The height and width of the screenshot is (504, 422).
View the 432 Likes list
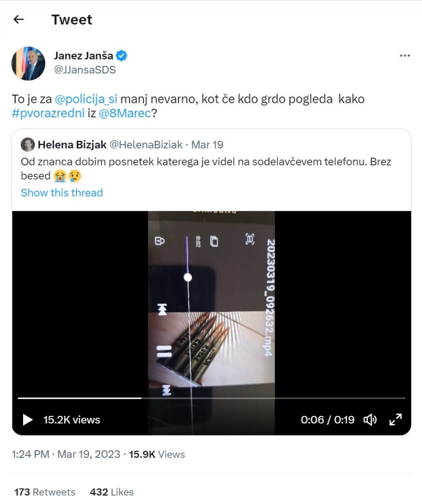(x=112, y=492)
